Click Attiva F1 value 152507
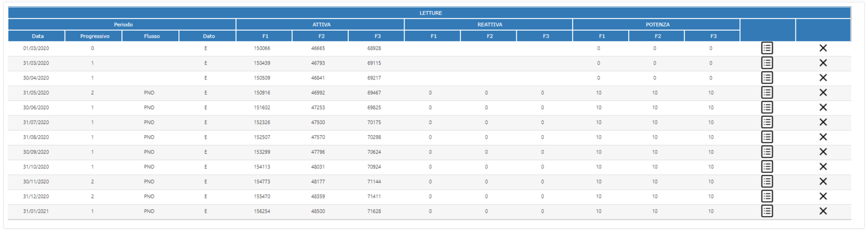This screenshot has width=868, height=232. click(262, 137)
